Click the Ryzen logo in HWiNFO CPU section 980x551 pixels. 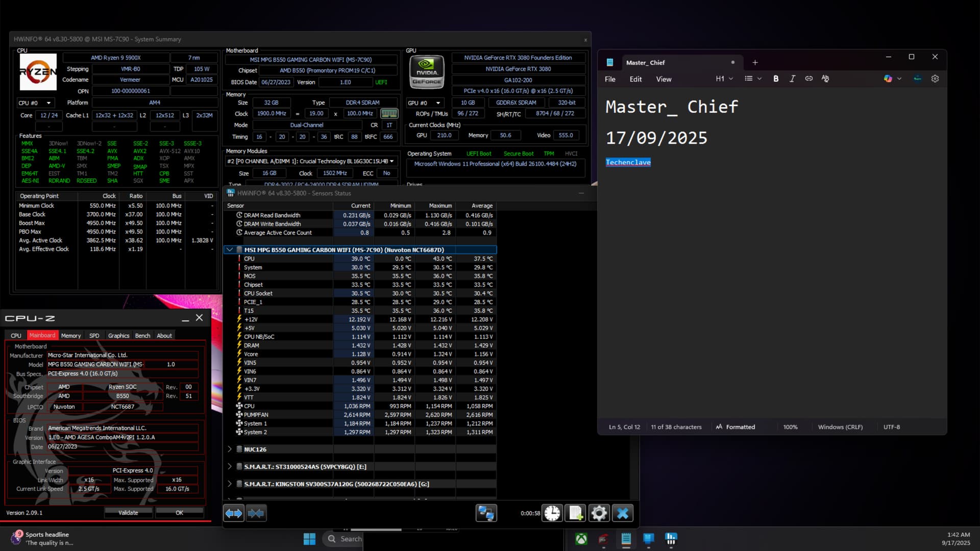pos(38,72)
